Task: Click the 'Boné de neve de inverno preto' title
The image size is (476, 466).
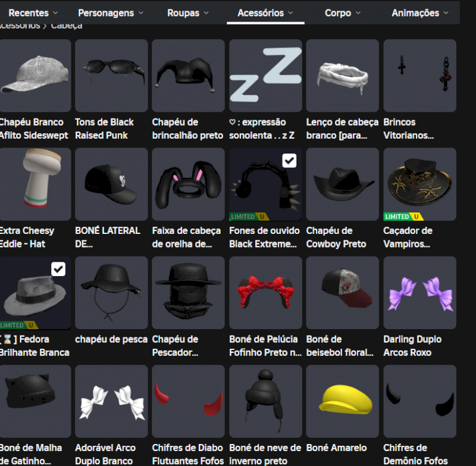Action: (265, 454)
